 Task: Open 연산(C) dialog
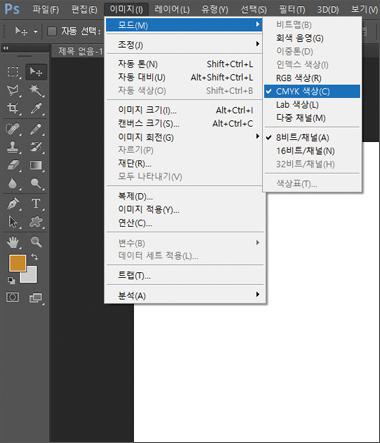click(x=184, y=223)
